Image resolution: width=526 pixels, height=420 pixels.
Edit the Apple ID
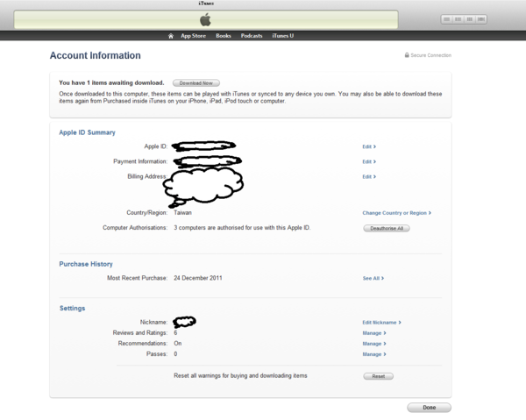tap(369, 146)
